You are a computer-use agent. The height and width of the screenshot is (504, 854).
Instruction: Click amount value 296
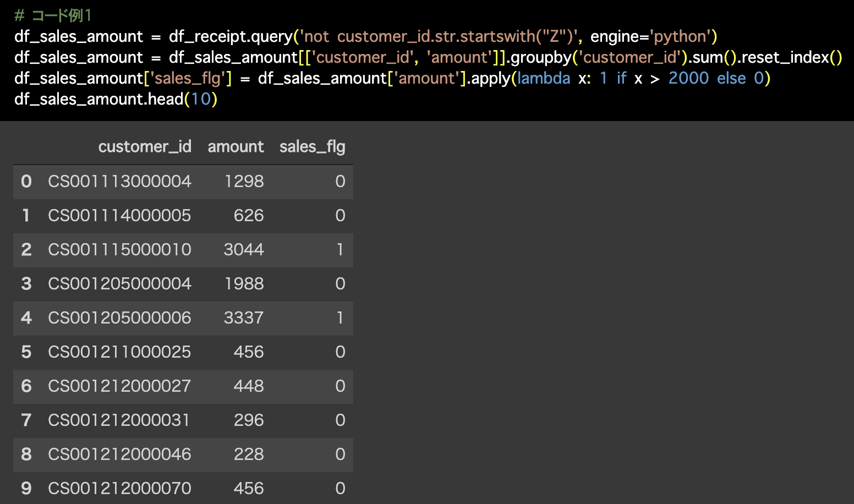click(249, 420)
